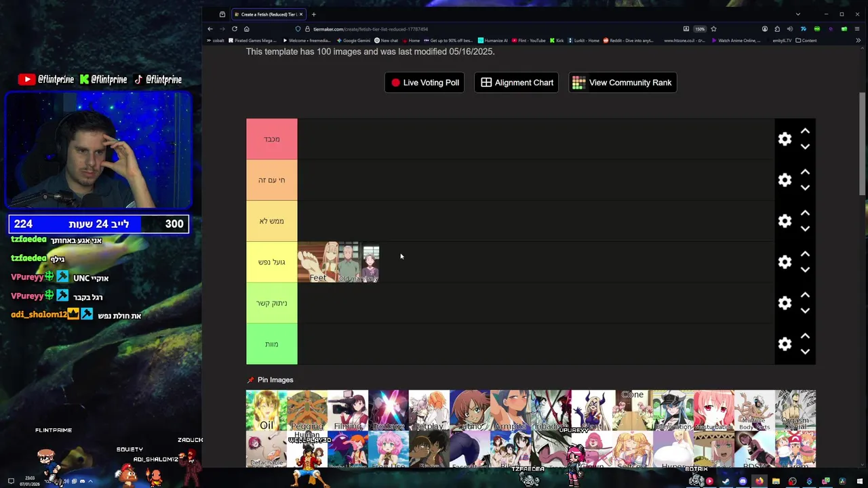Open the list all tabs chevron
The height and width of the screenshot is (488, 868).
[x=798, y=14]
